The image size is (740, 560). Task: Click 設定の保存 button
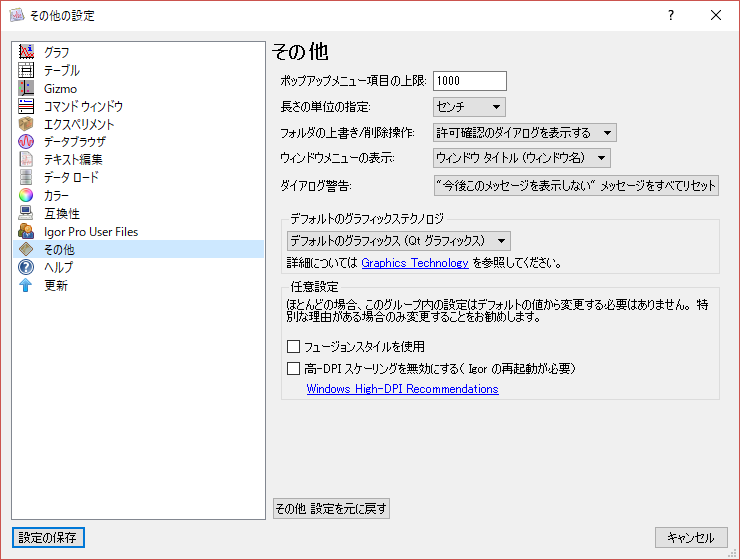tap(48, 537)
